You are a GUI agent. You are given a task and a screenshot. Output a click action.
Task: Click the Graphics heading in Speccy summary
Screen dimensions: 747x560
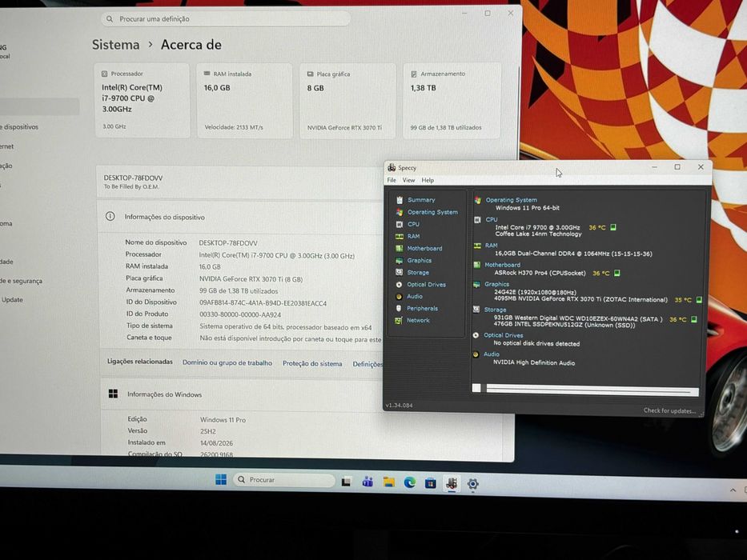tap(496, 284)
